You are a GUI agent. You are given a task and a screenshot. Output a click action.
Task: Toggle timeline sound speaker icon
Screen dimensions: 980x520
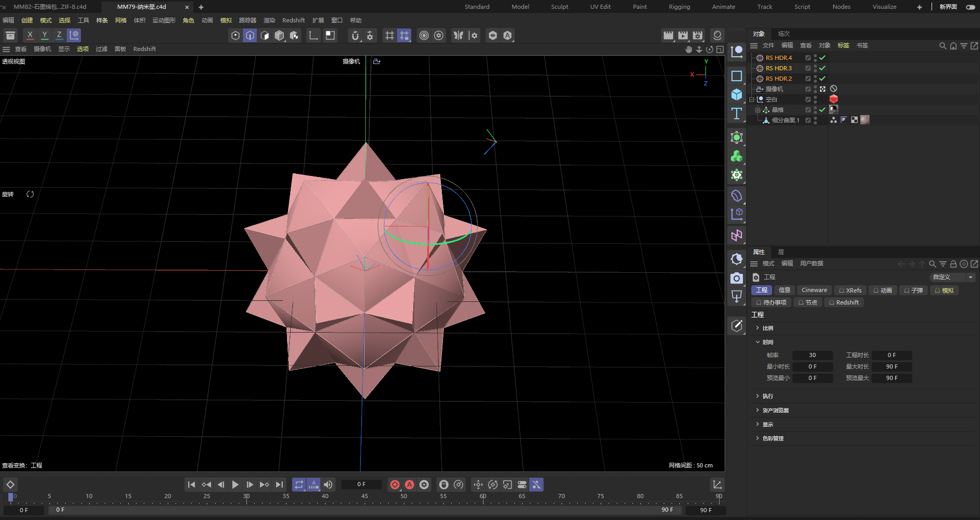(x=328, y=485)
